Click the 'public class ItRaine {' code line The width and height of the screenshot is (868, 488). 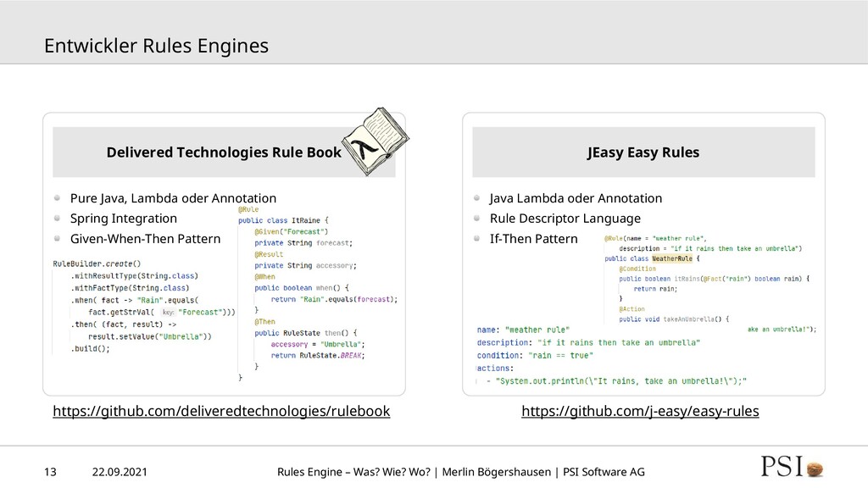(283, 220)
